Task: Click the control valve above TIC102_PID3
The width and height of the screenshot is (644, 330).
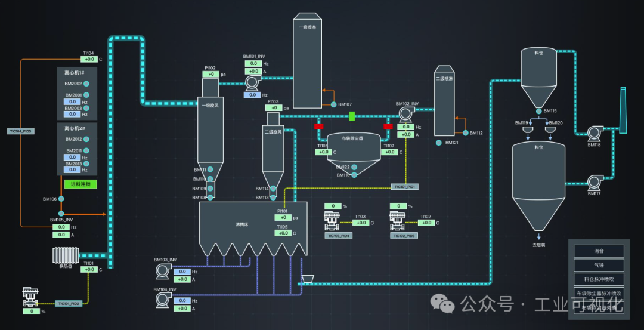Action: pyautogui.click(x=398, y=221)
